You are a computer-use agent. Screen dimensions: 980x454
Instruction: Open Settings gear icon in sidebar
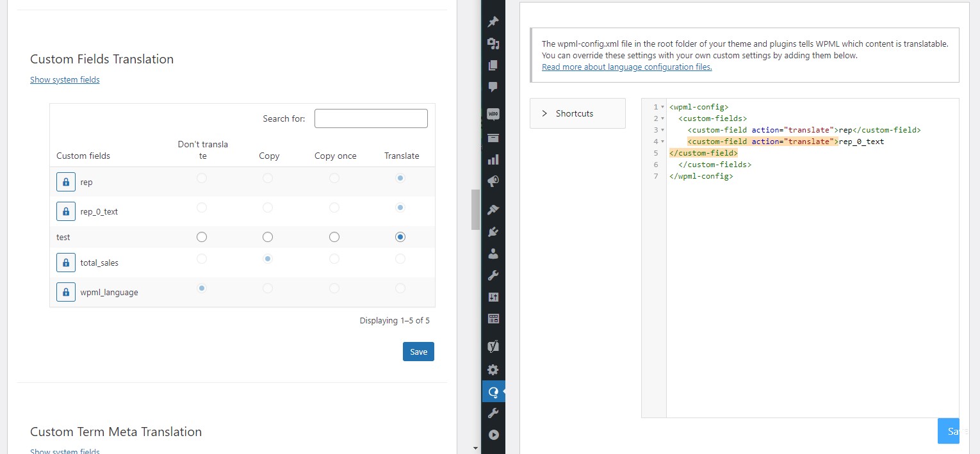(493, 369)
